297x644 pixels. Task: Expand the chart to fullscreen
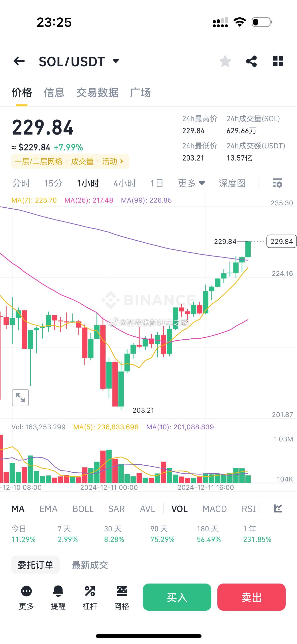tap(20, 398)
